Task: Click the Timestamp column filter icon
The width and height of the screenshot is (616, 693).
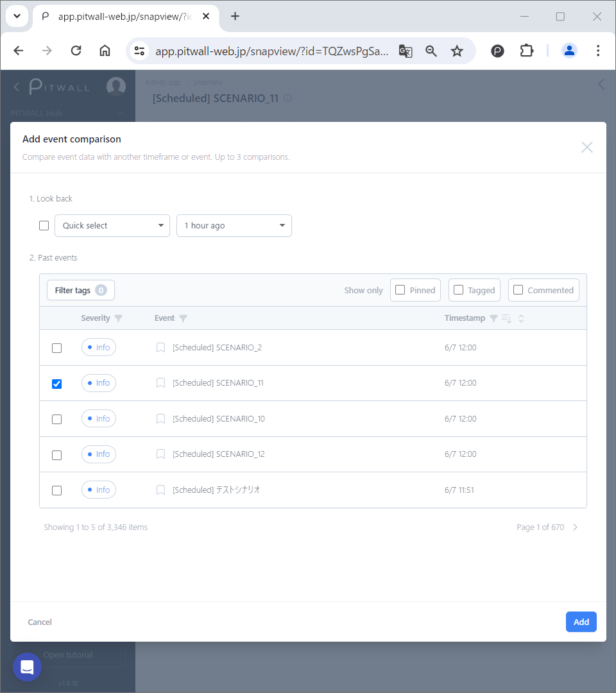Action: [493, 318]
